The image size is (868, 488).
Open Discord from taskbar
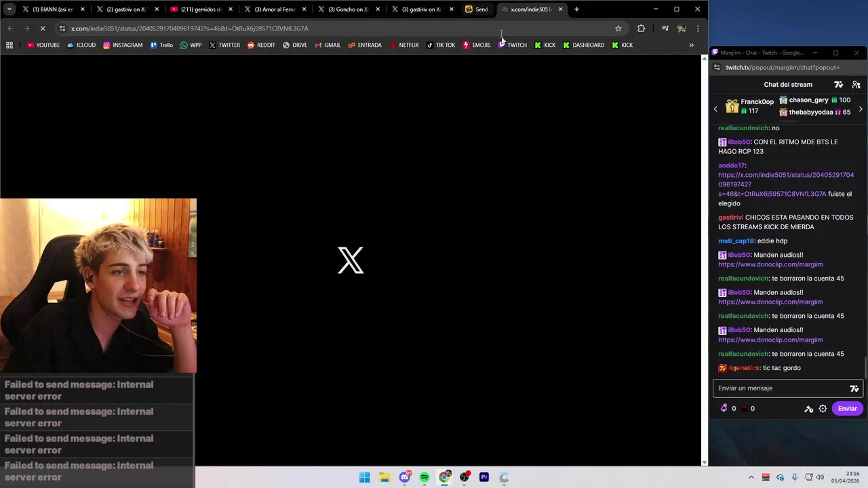coord(405,477)
